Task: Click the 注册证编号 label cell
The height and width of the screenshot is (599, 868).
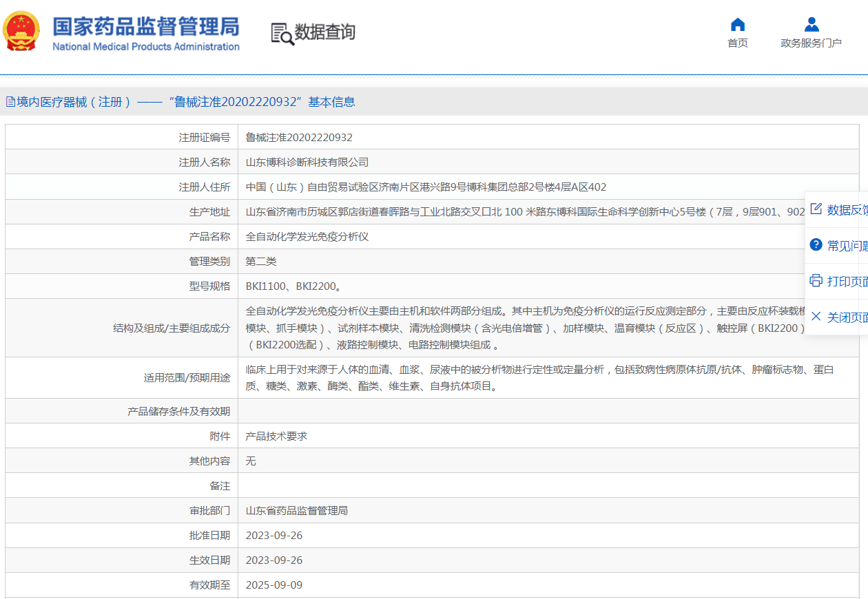Action: point(122,137)
